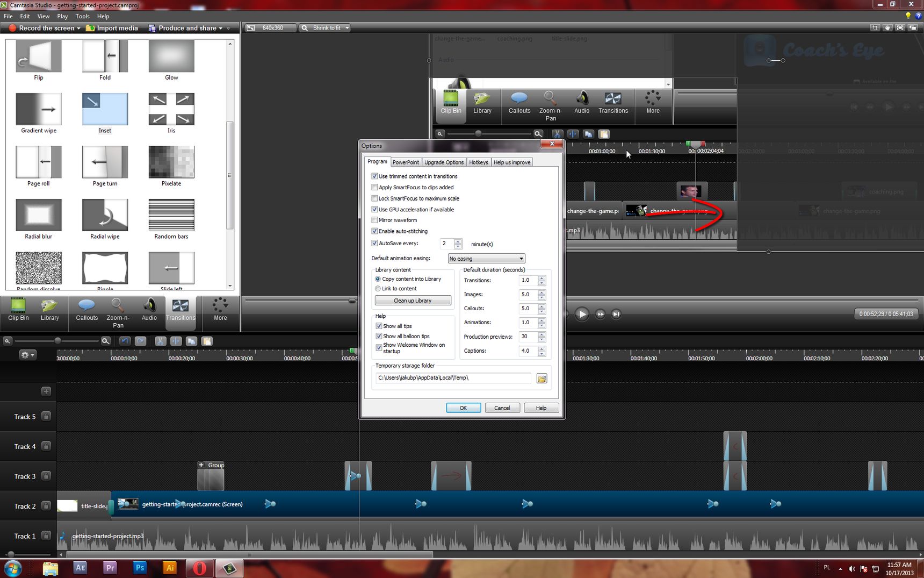924x578 pixels.
Task: Click the main preview Play button
Action: pyautogui.click(x=581, y=314)
